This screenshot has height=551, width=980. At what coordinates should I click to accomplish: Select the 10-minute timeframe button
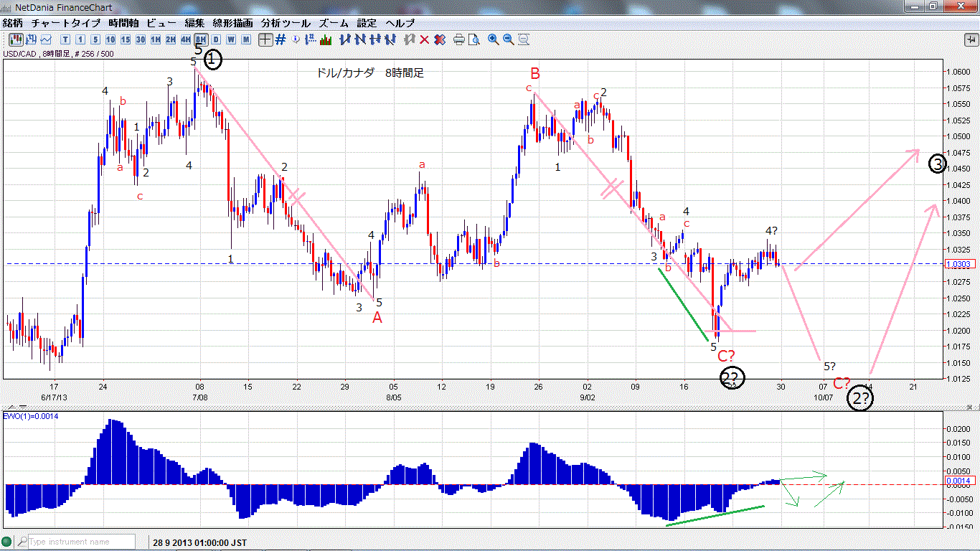pyautogui.click(x=110, y=39)
